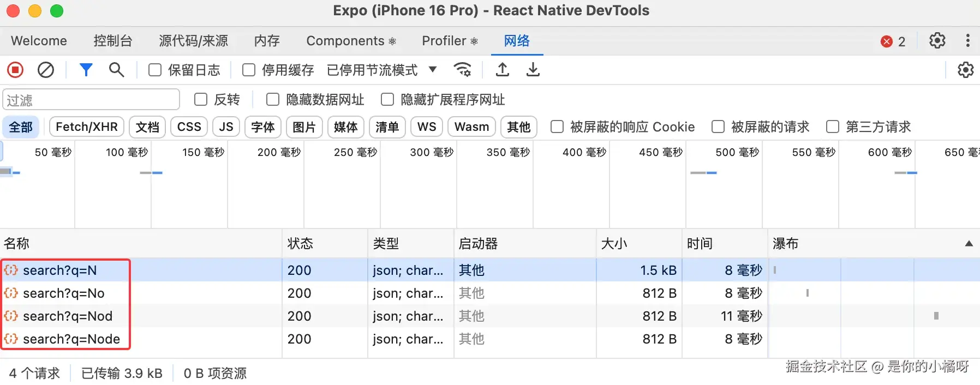Viewport: 980px width, 385px height.
Task: Sort by 瀑布 column header
Action: [874, 243]
